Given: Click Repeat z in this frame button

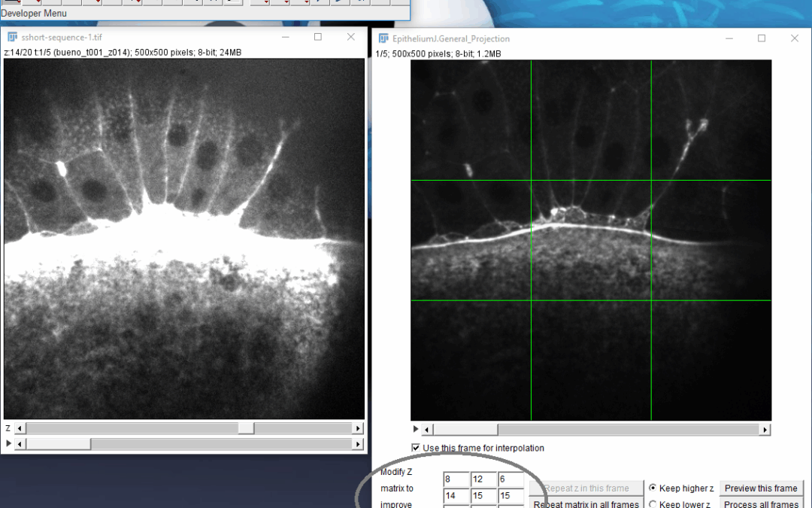Looking at the screenshot, I should tap(586, 488).
